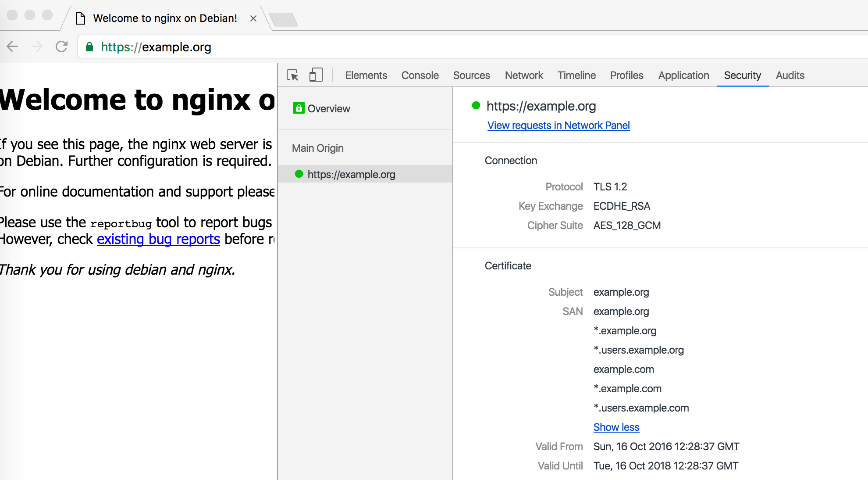The width and height of the screenshot is (868, 480).
Task: Switch to the Console tab
Action: (420, 75)
